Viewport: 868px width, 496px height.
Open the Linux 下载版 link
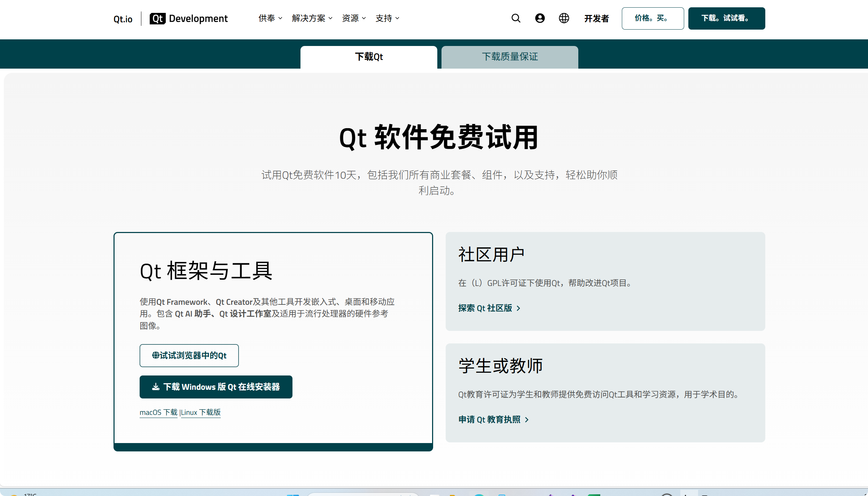pyautogui.click(x=201, y=412)
